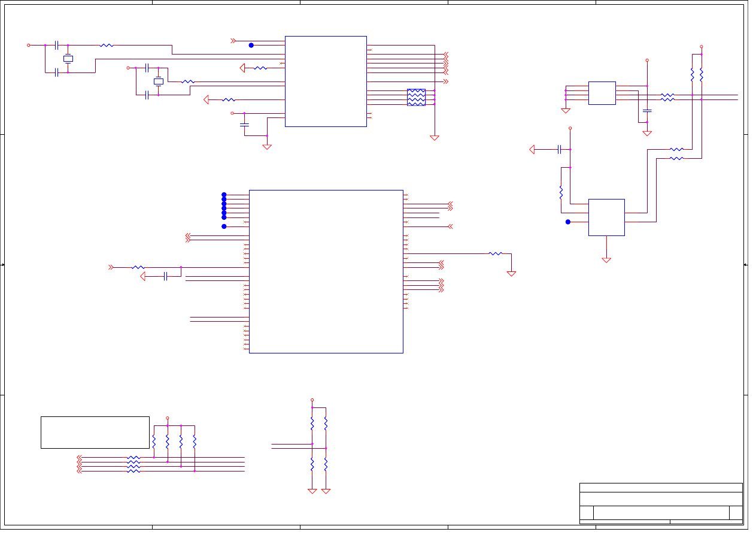Click ground symbol right of top IC

coord(435,138)
